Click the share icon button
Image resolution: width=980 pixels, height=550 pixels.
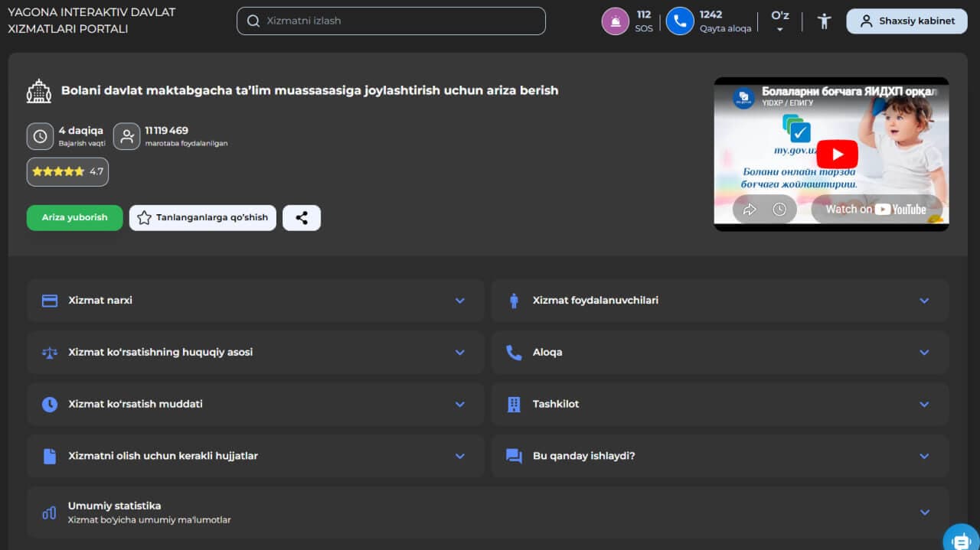click(x=302, y=218)
